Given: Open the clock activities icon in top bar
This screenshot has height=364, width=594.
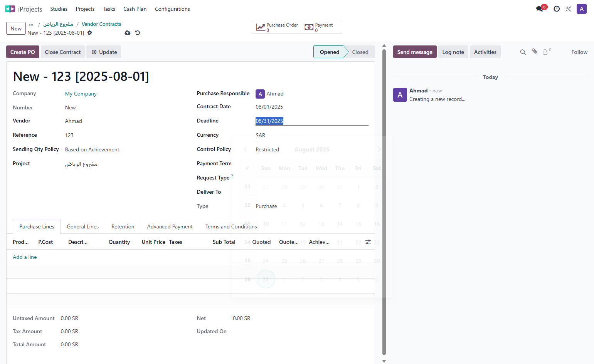Looking at the screenshot, I should (x=557, y=9).
